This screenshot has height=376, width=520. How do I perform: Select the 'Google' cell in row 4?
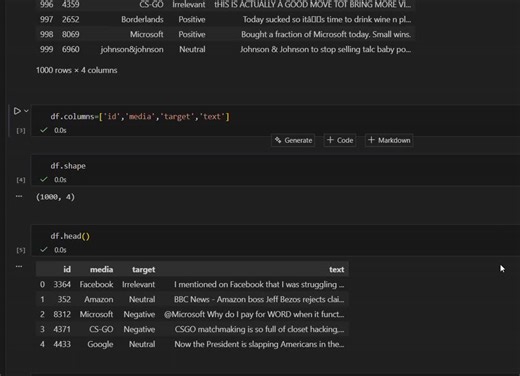(x=100, y=344)
